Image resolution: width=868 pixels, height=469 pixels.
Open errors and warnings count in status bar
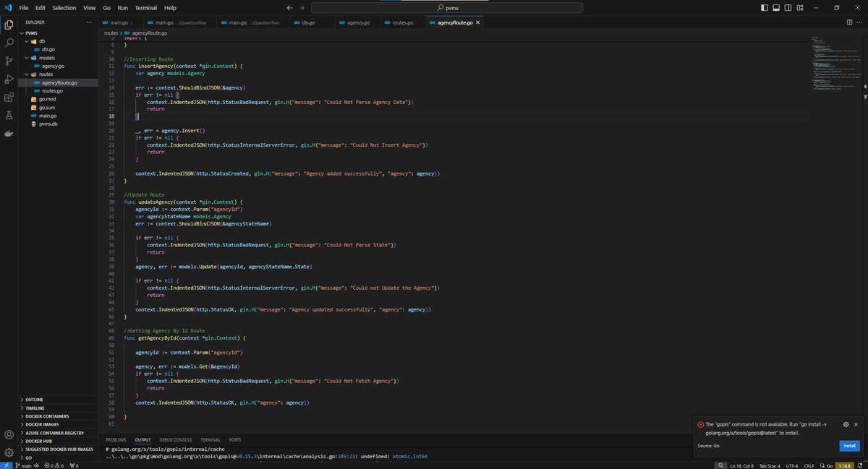click(54, 465)
